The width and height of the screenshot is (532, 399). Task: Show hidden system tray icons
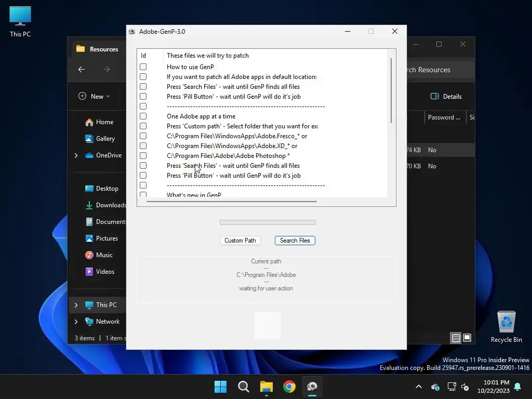coord(419,387)
